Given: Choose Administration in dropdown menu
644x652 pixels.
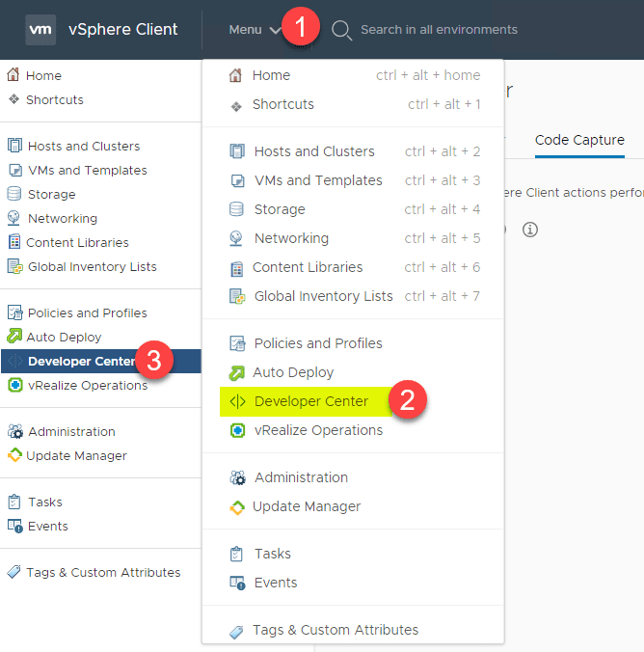Looking at the screenshot, I should click(x=354, y=477).
